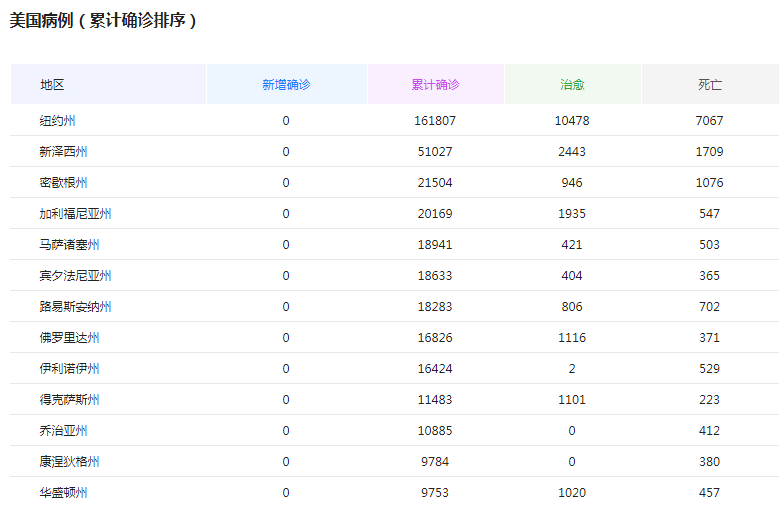Click the 新增确诊 column header
Viewport: 784px width, 506px height.
point(286,84)
